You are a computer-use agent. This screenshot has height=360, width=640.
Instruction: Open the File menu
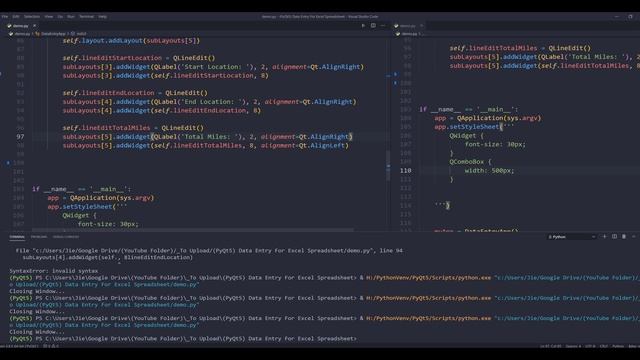click(x=5, y=17)
